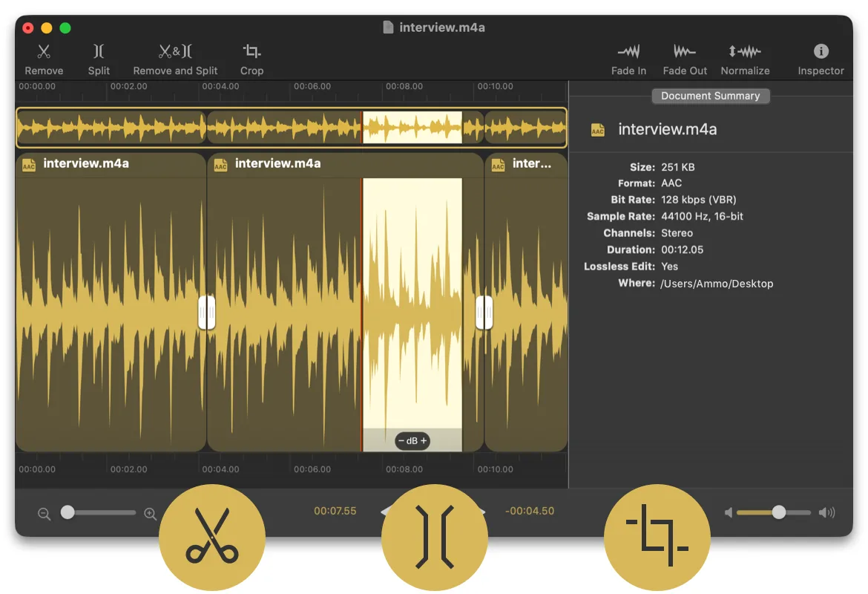
Task: Select the highlighted region in overview waveform
Action: (412, 128)
